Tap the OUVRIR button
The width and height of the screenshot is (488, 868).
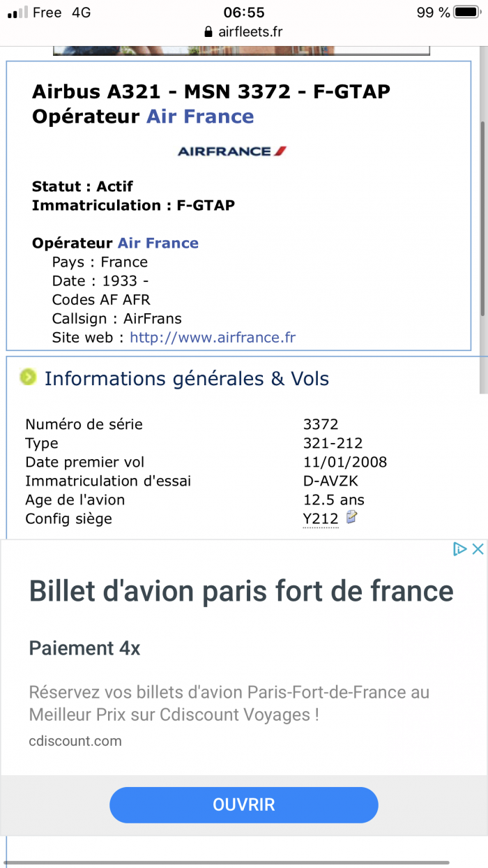[244, 805]
